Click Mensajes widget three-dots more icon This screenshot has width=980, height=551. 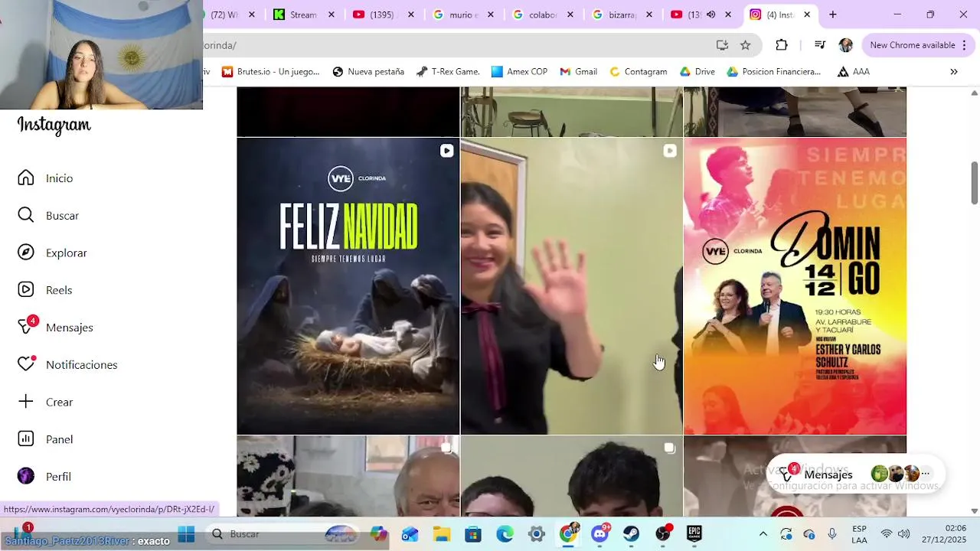(x=925, y=474)
